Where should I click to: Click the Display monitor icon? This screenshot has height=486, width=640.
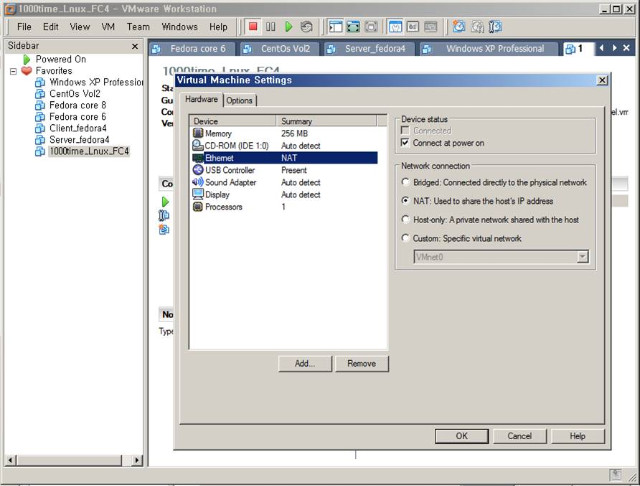click(x=198, y=194)
